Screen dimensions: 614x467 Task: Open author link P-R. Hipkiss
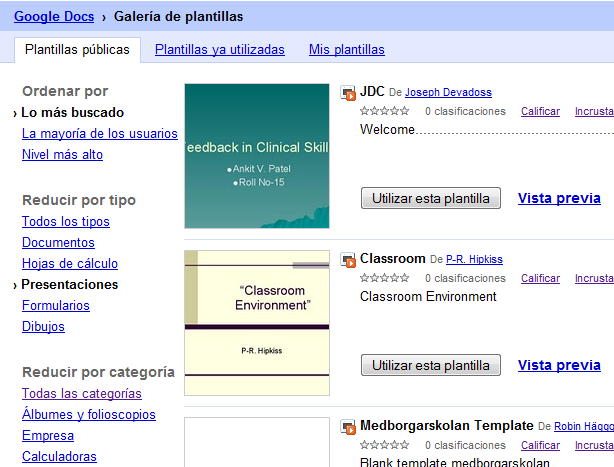coord(474,260)
